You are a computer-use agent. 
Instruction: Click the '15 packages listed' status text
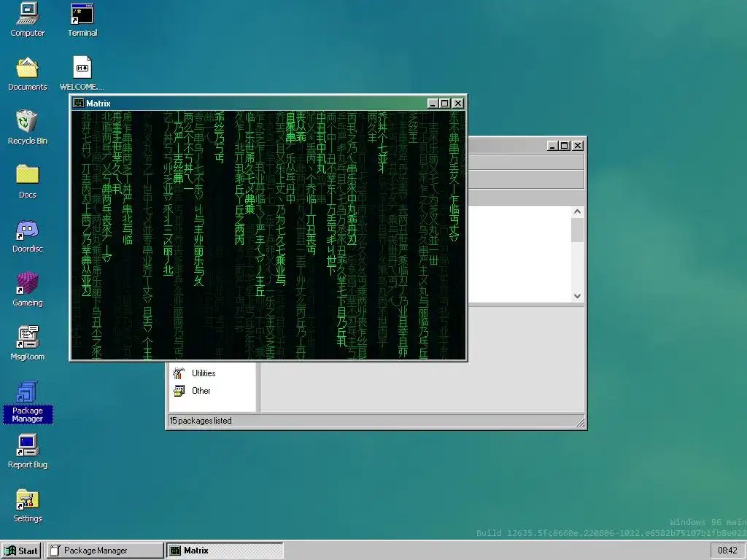coord(201,421)
